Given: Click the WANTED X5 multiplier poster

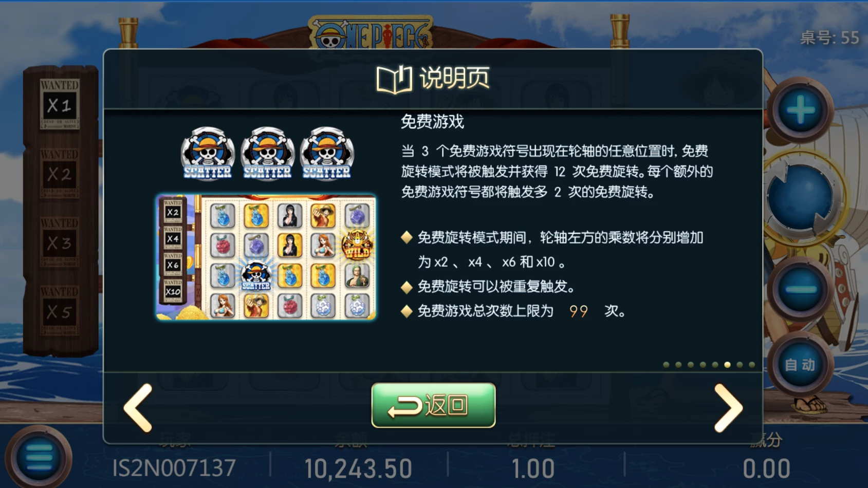Looking at the screenshot, I should point(60,310).
